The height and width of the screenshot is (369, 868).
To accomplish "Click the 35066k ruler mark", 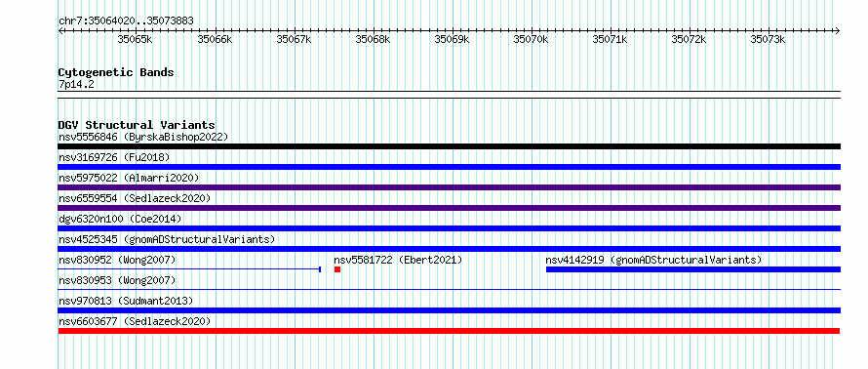I will [x=215, y=40].
